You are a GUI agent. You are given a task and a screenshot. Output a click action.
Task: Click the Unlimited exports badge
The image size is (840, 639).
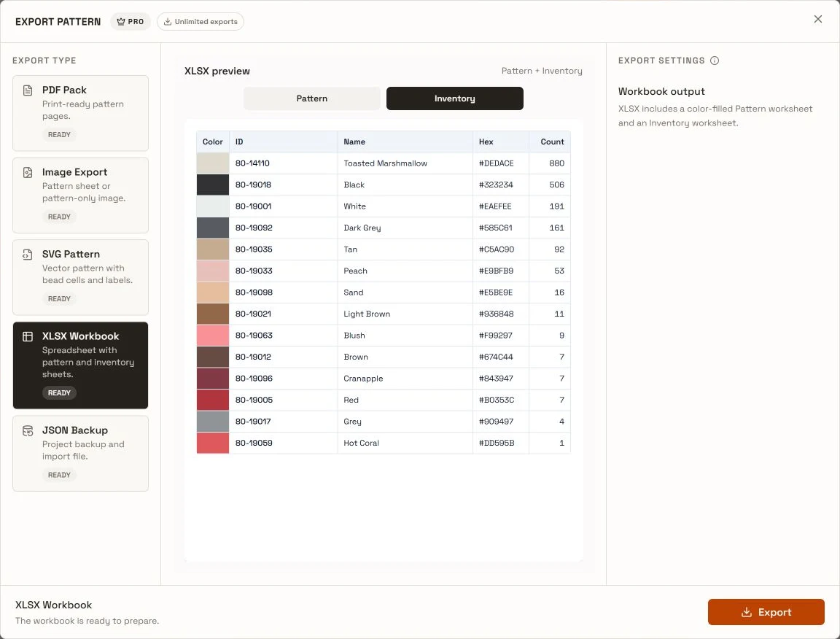[201, 22]
